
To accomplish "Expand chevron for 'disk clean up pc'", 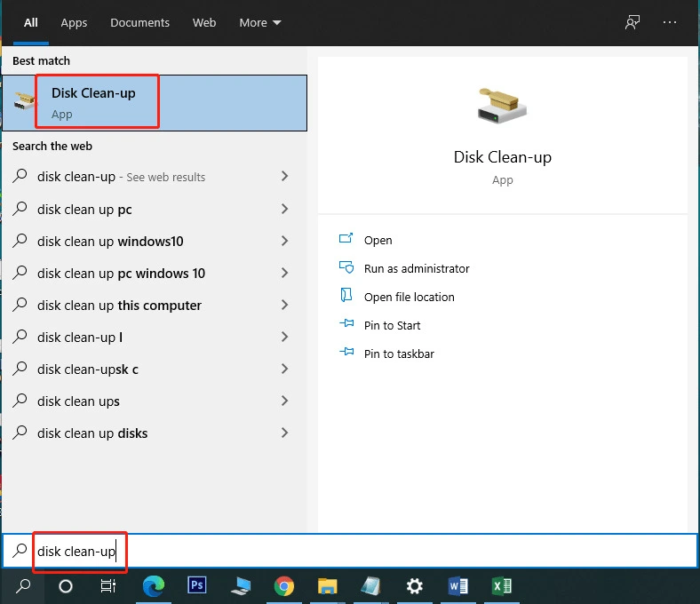I will [x=285, y=209].
